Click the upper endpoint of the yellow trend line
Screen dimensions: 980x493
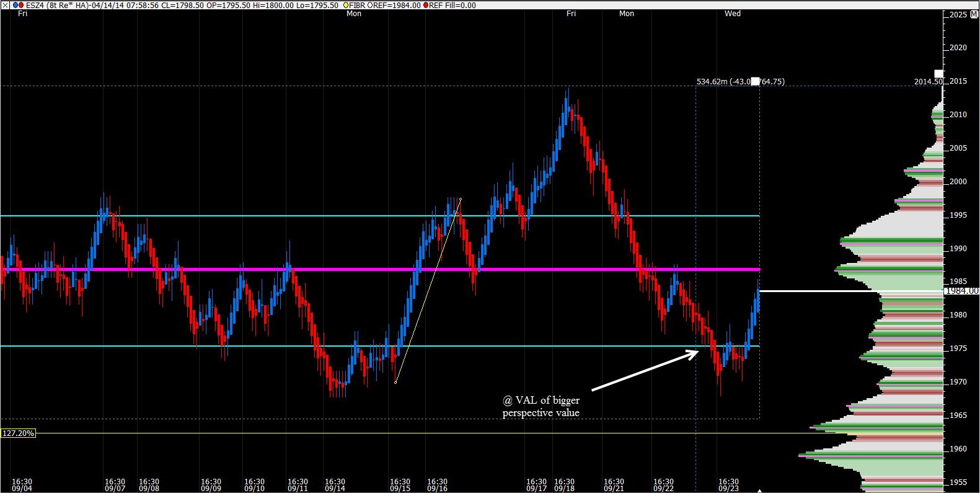click(x=460, y=200)
